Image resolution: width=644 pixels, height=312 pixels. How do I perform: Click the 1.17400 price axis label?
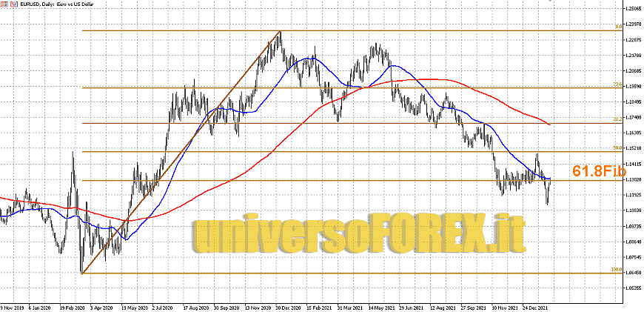click(x=632, y=119)
